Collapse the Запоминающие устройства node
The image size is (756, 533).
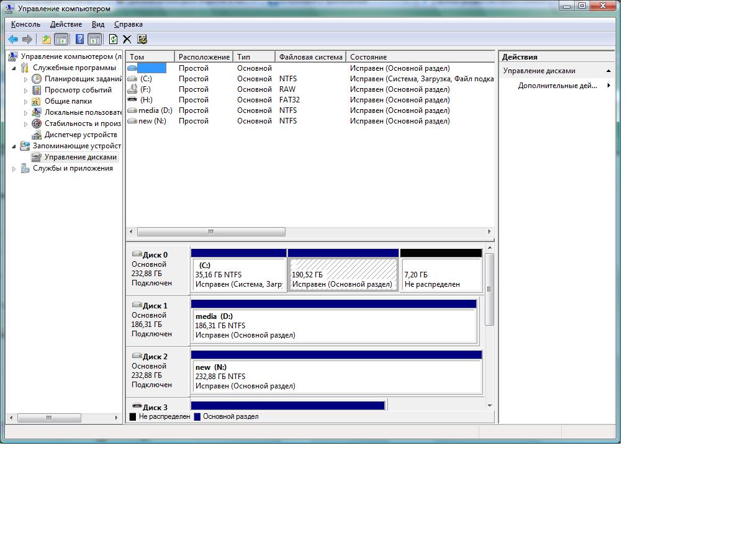(x=14, y=146)
